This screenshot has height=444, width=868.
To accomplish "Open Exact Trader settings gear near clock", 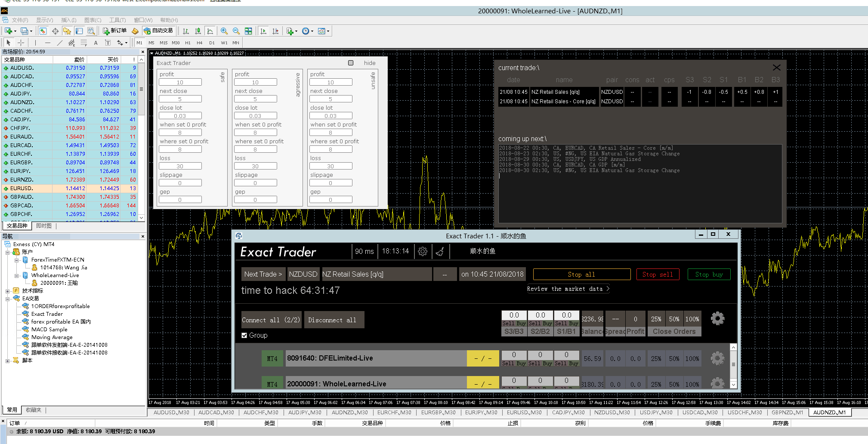I will click(423, 252).
